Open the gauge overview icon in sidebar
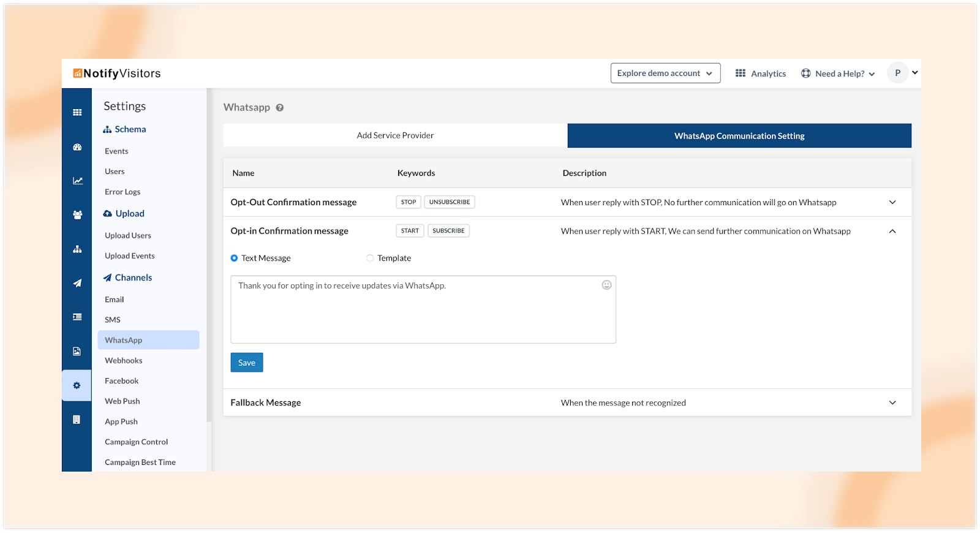The height and width of the screenshot is (533, 980). pyautogui.click(x=77, y=147)
